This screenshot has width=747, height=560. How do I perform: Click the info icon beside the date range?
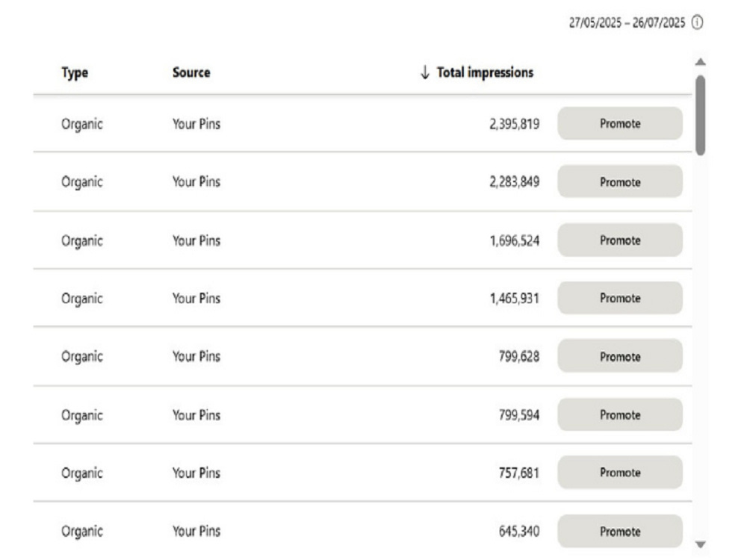(x=697, y=22)
